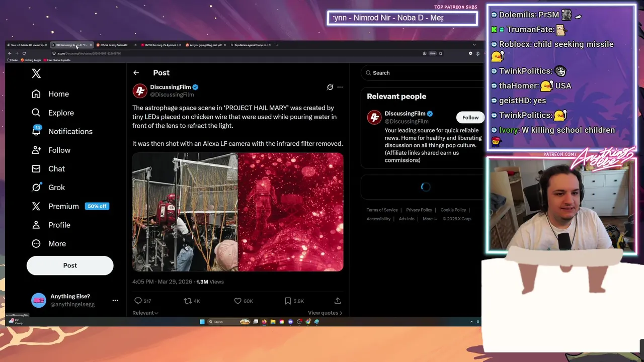
Task: Open the browser tab list chevron
Action: point(473,45)
